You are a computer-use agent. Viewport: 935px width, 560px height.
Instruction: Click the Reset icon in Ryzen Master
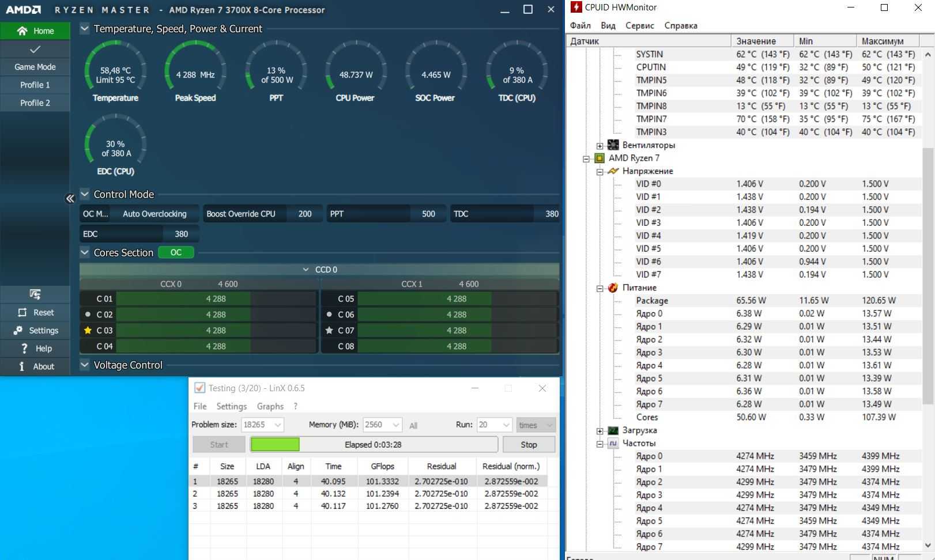point(22,312)
